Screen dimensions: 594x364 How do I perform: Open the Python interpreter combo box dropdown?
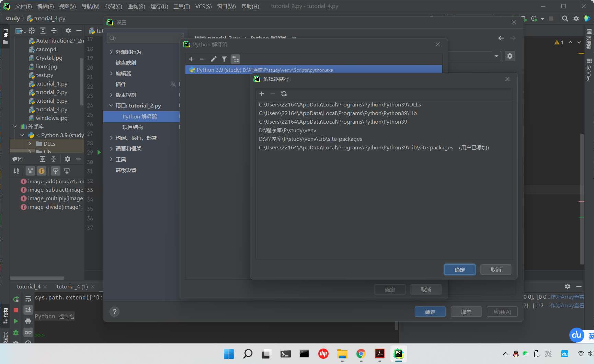point(496,56)
